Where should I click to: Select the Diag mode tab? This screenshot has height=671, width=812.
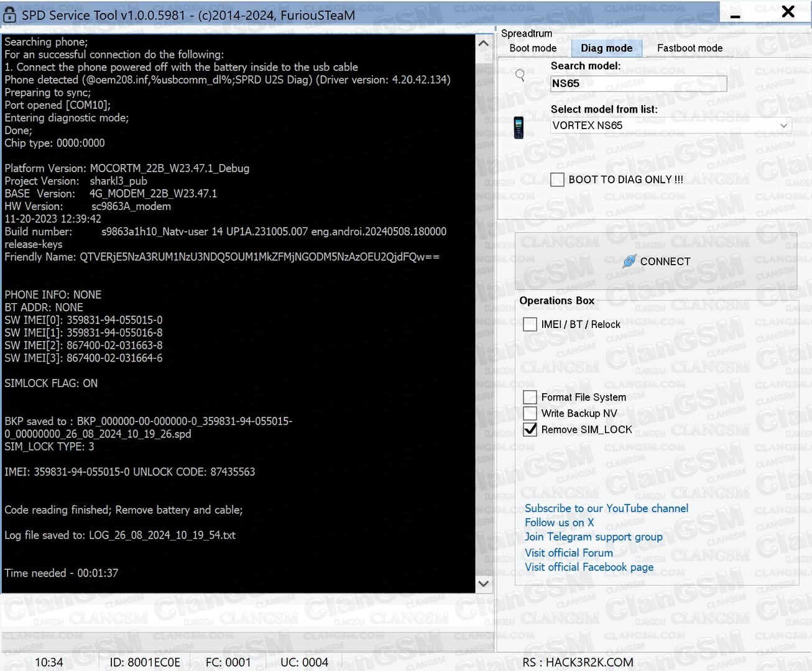(606, 48)
